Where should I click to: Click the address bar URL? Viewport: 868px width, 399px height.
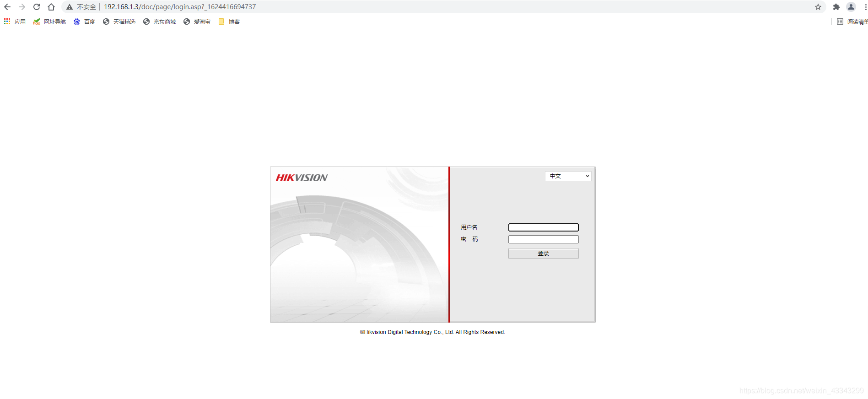180,7
